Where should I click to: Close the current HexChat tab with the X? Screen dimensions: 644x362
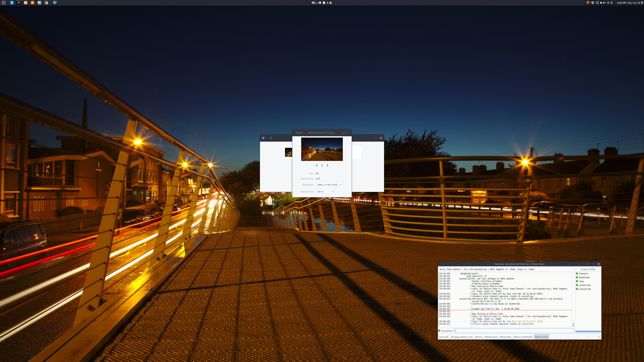(x=599, y=337)
